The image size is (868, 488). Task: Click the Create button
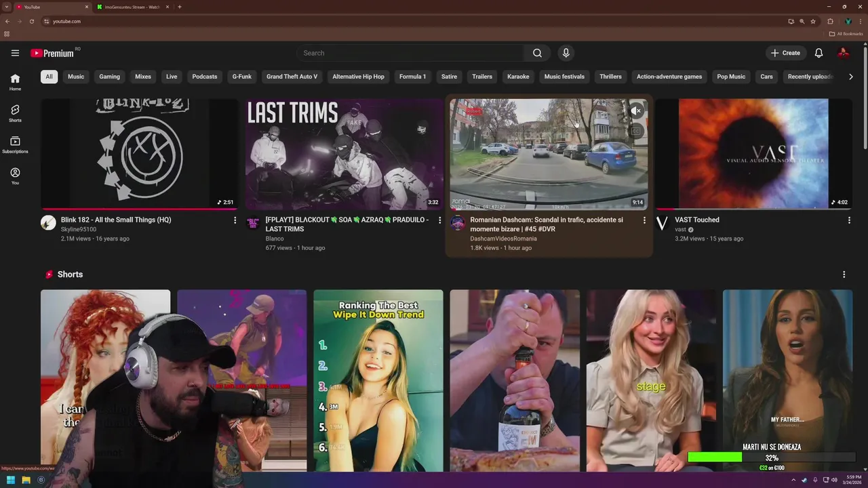coord(786,53)
